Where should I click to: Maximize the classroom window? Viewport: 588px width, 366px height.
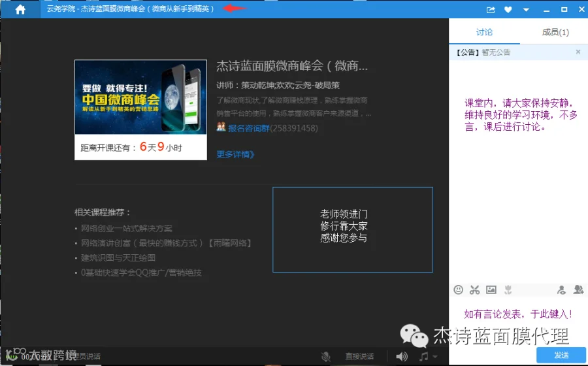[564, 10]
